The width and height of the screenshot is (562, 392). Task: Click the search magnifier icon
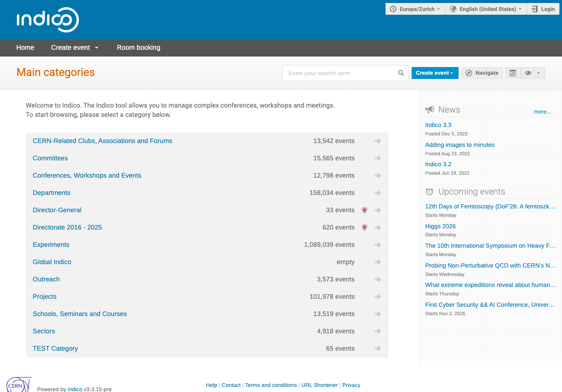coord(401,73)
